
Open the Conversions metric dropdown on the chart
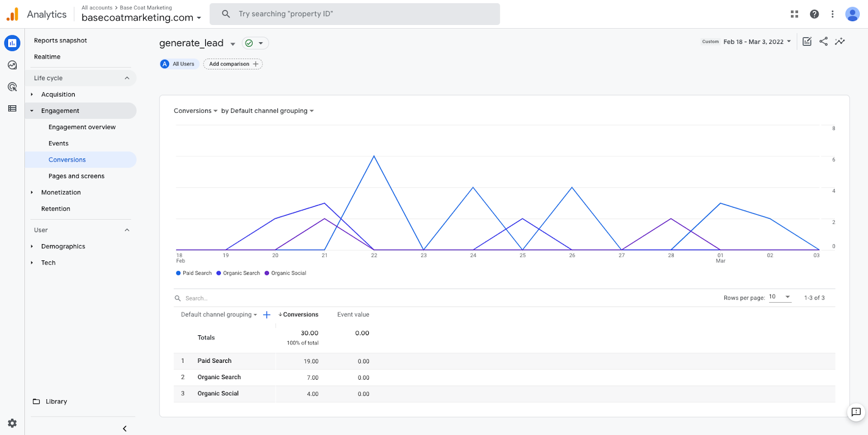point(195,111)
